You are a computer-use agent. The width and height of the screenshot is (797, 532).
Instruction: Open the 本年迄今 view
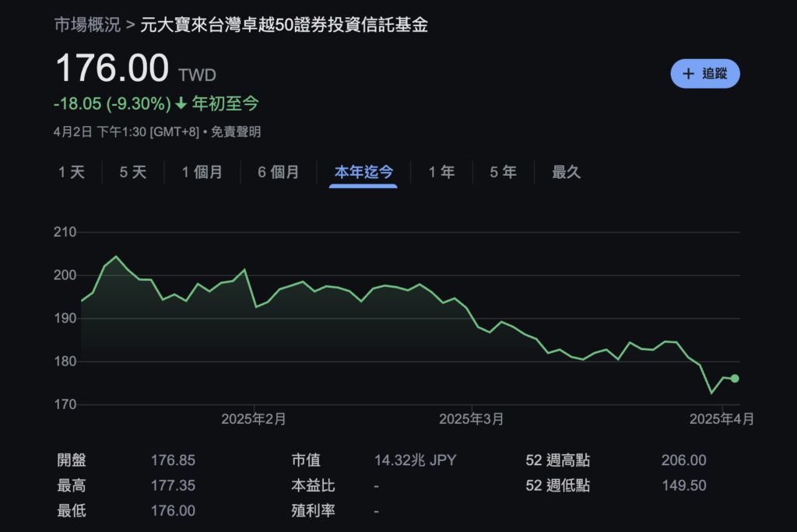(363, 173)
